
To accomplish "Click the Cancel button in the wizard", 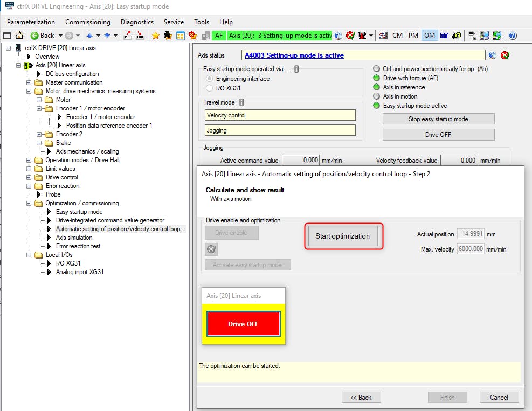I will pos(499,398).
